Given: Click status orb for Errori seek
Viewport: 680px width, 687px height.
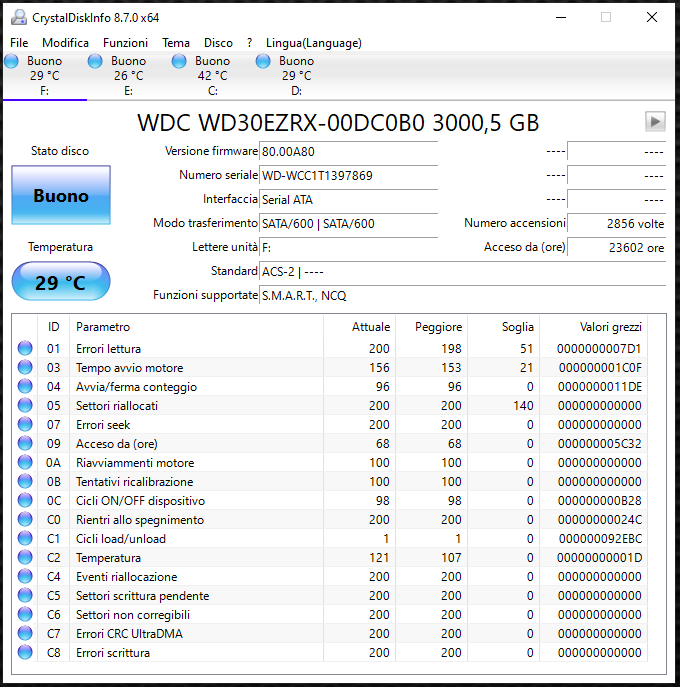Looking at the screenshot, I should [25, 424].
